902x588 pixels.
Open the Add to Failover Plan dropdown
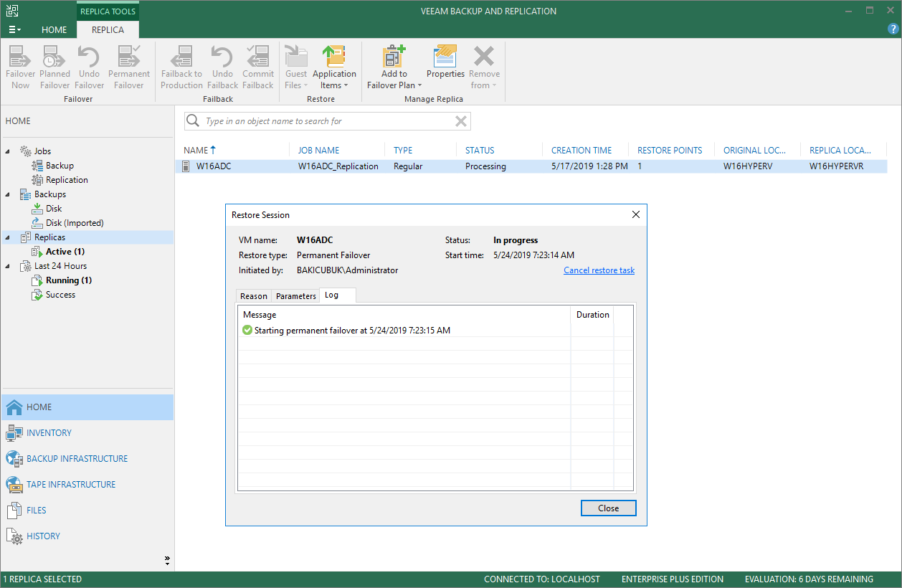pyautogui.click(x=394, y=67)
